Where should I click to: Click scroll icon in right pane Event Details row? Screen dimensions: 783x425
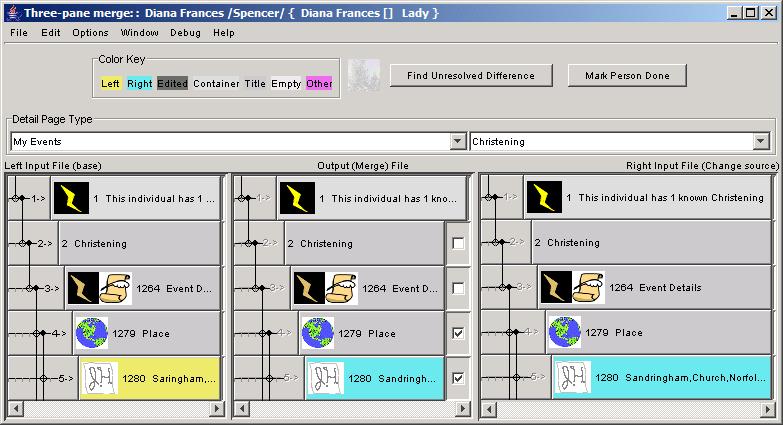click(x=589, y=287)
